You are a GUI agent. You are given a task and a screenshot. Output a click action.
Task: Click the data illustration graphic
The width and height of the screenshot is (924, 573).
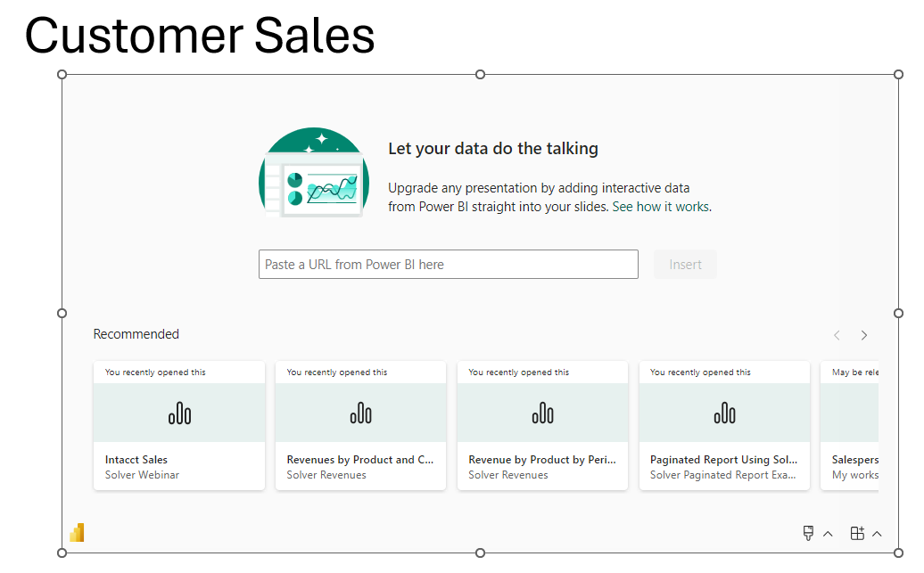point(314,173)
